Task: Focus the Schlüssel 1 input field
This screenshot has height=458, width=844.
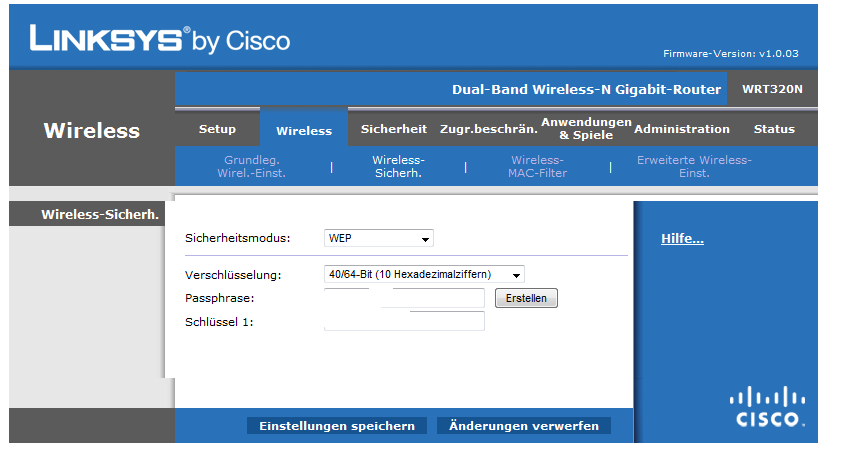Action: tap(404, 321)
